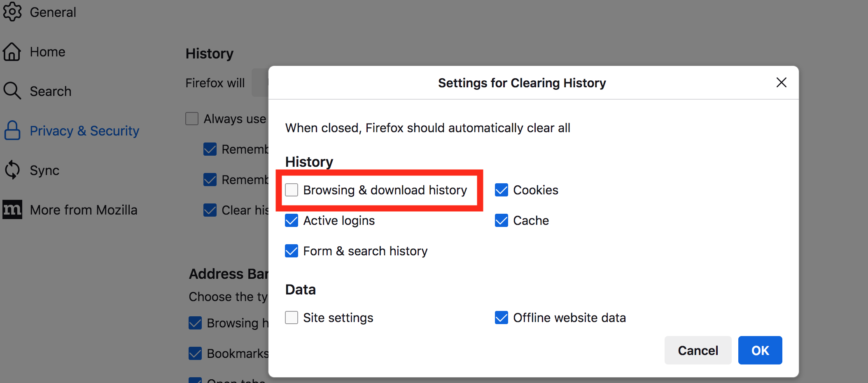
Task: Enable the Site settings checkbox
Action: (292, 318)
